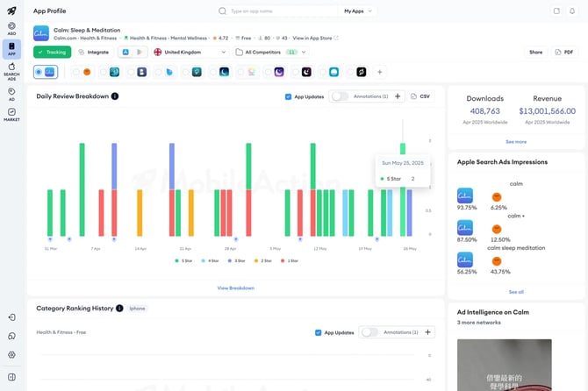Click the Daily Review Breakdown info icon
Image resolution: width=588 pixels, height=391 pixels.
[x=115, y=96]
